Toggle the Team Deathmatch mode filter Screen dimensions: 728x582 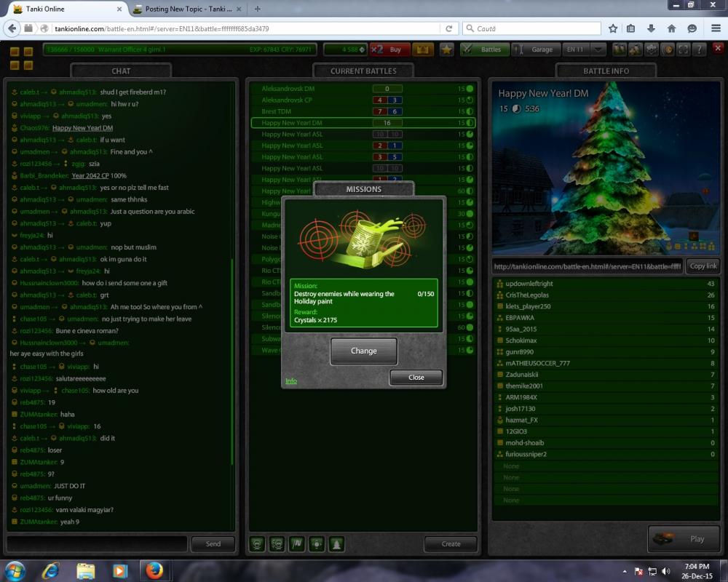click(277, 543)
